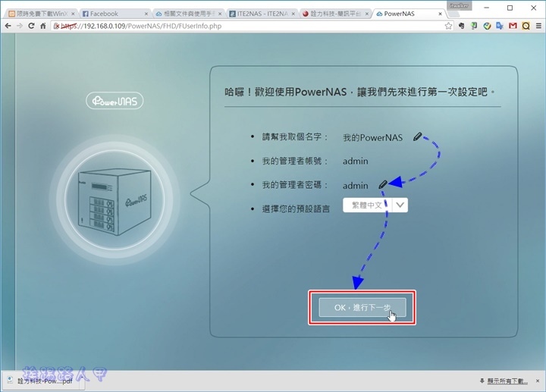
Task: Click show all downloads link
Action: tap(507, 381)
